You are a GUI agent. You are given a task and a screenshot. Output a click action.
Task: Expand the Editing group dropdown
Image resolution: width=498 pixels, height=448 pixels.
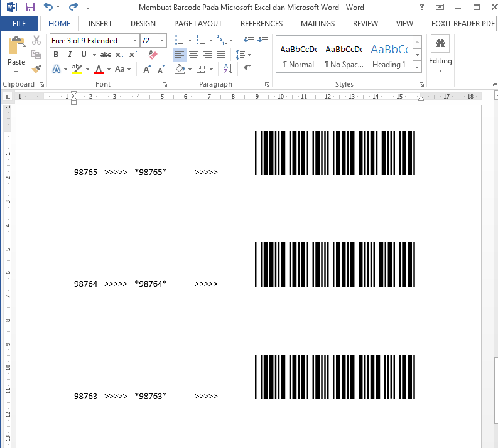(440, 71)
